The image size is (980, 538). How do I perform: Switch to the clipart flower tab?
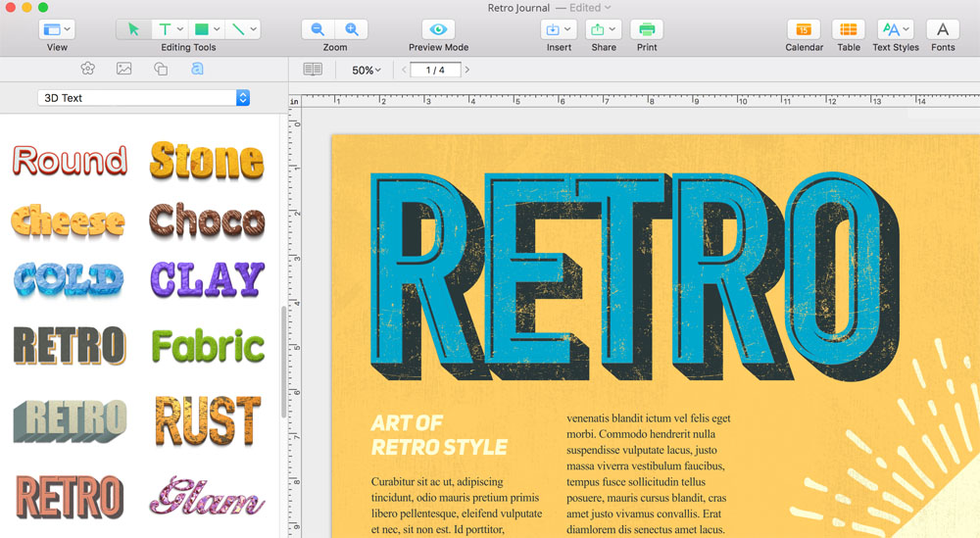coord(88,69)
